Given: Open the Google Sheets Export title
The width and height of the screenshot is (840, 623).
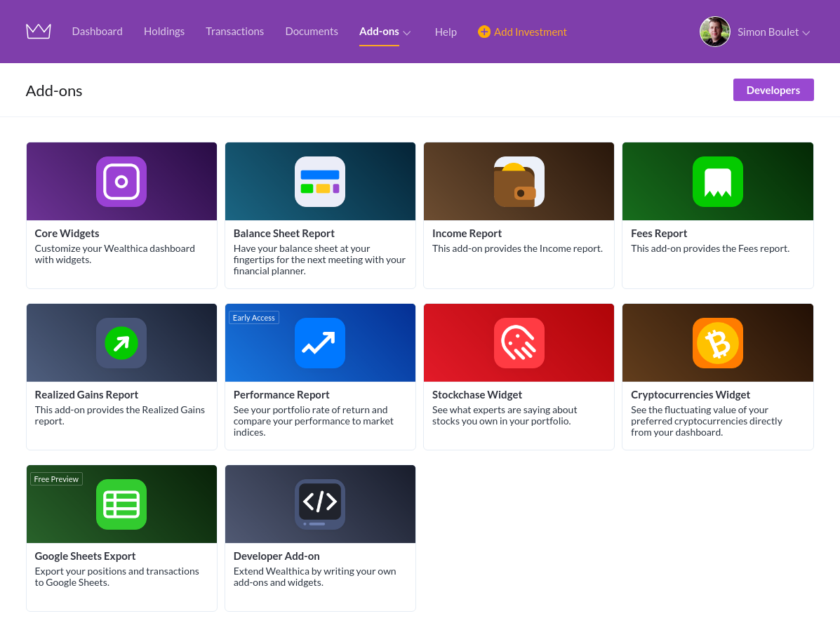Looking at the screenshot, I should coord(85,556).
